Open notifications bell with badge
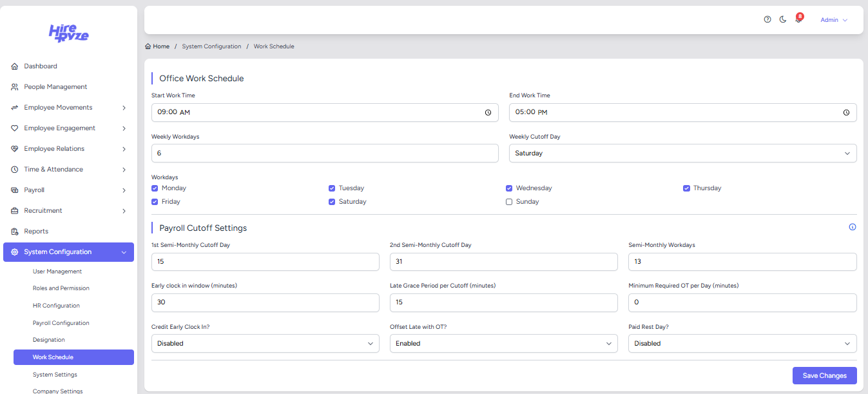 pos(798,19)
